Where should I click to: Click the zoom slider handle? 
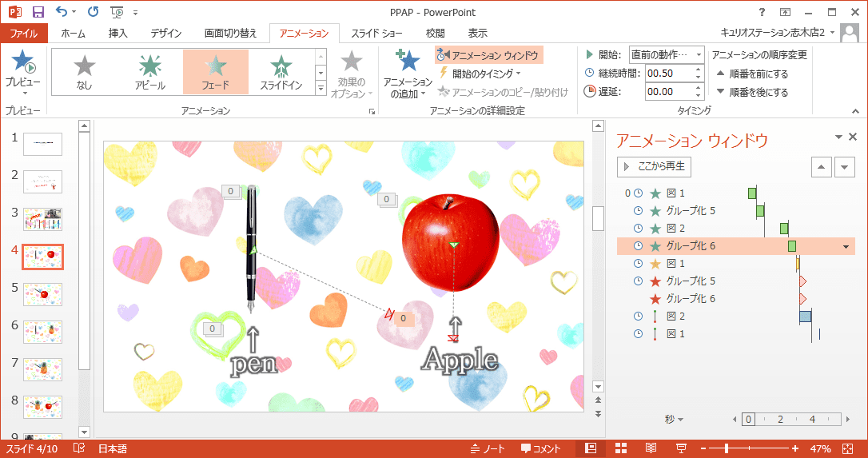pos(727,448)
